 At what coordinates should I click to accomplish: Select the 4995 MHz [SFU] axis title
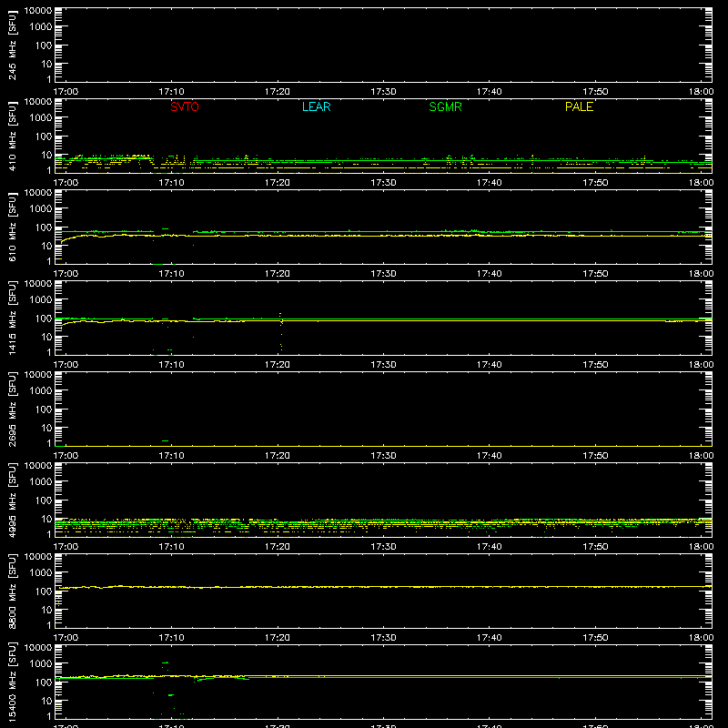(x=12, y=500)
